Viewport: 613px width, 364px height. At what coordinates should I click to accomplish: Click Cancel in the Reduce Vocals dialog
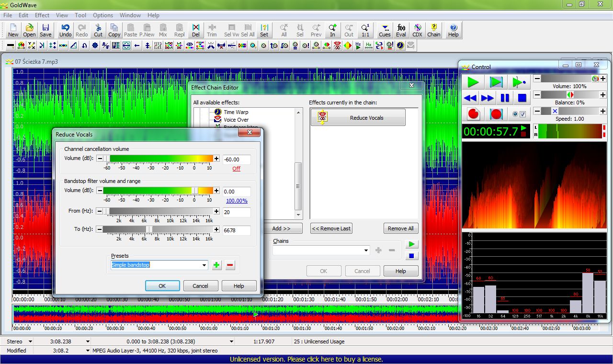coord(201,286)
